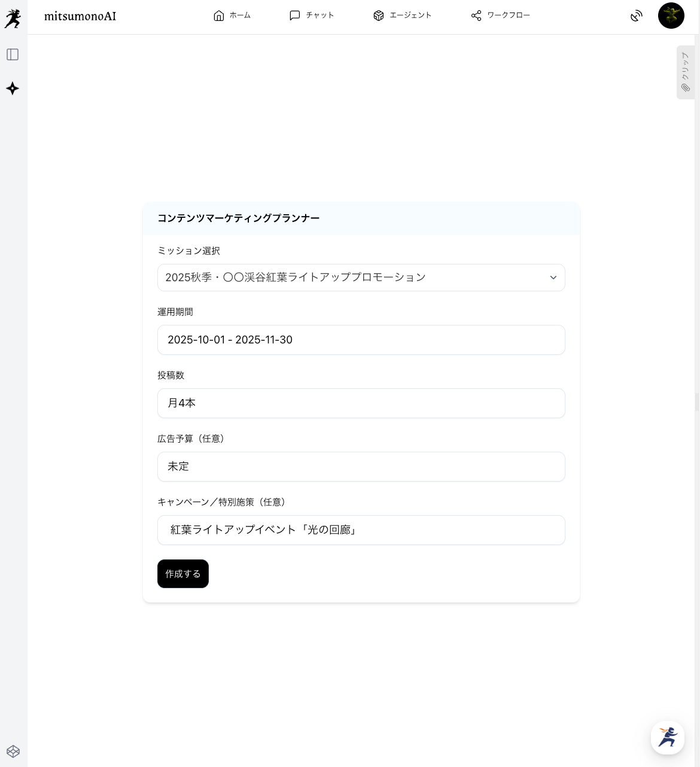Open the user profile avatar

671,16
